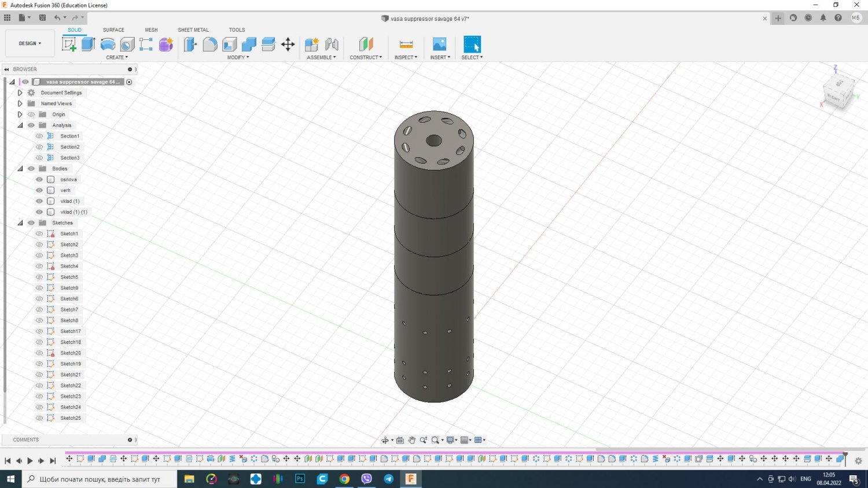
Task: Expand the Document Settings node
Action: click(20, 93)
